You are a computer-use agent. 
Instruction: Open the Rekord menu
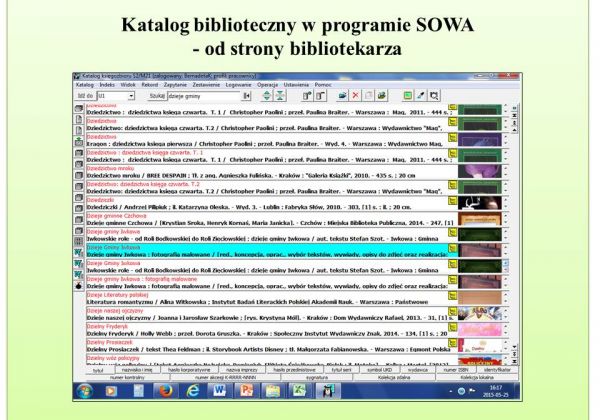click(150, 85)
